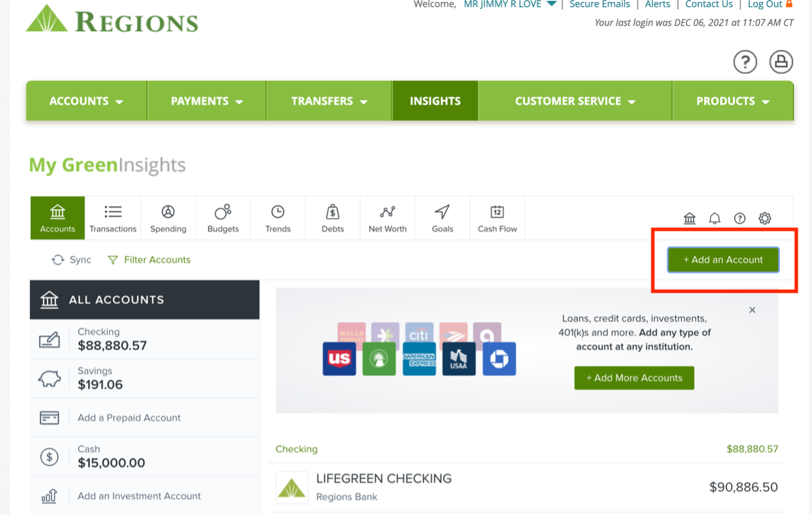This screenshot has height=520, width=812.
Task: Click the notification bell icon
Action: [x=714, y=218]
